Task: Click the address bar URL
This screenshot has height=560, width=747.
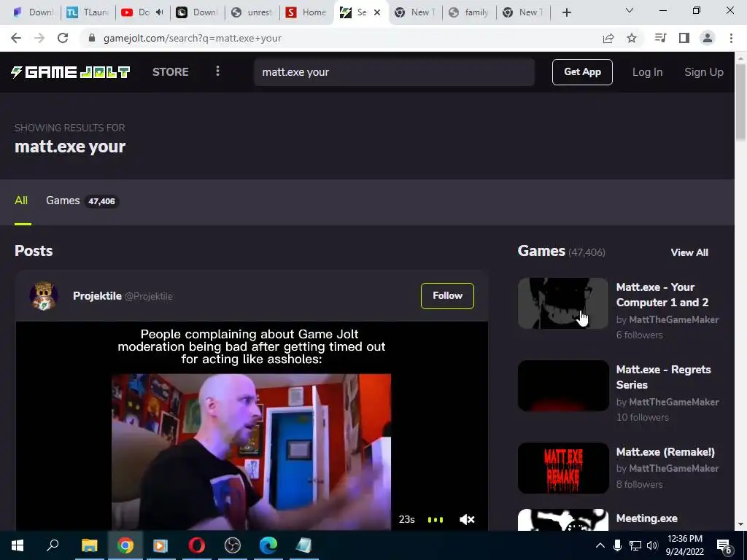Action: (192, 38)
